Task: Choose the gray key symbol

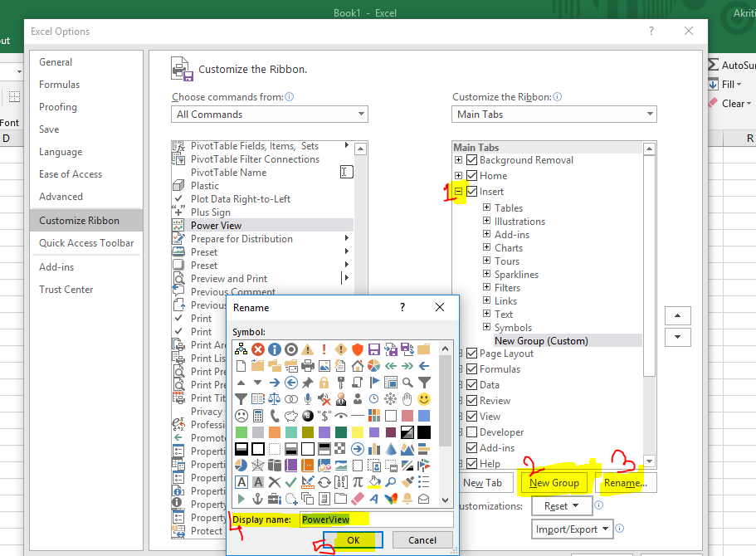Action: point(341,383)
